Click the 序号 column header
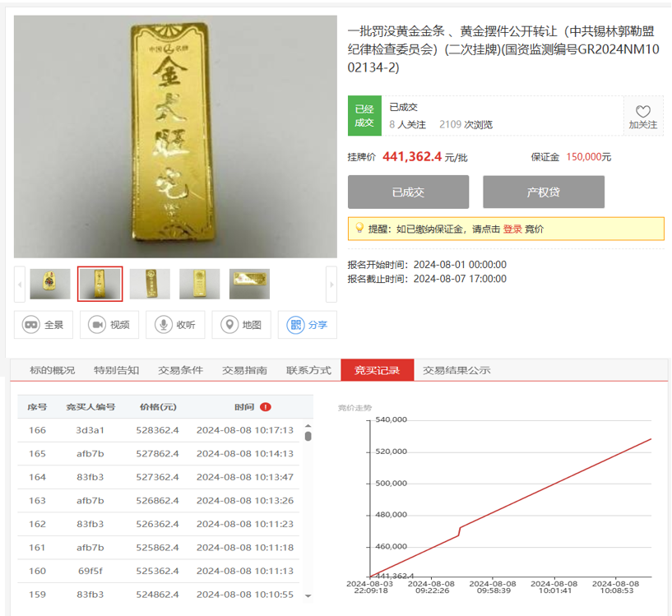This screenshot has height=616, width=672. [x=37, y=407]
